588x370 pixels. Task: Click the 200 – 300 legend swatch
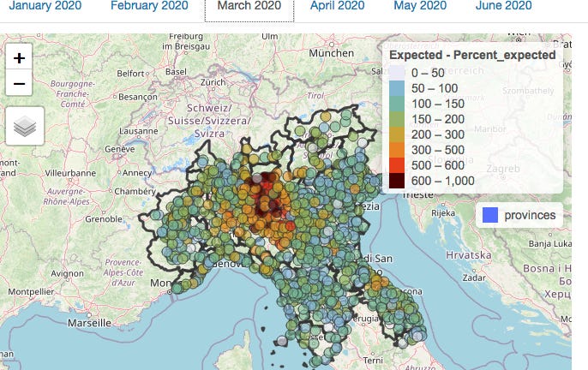pyautogui.click(x=397, y=134)
